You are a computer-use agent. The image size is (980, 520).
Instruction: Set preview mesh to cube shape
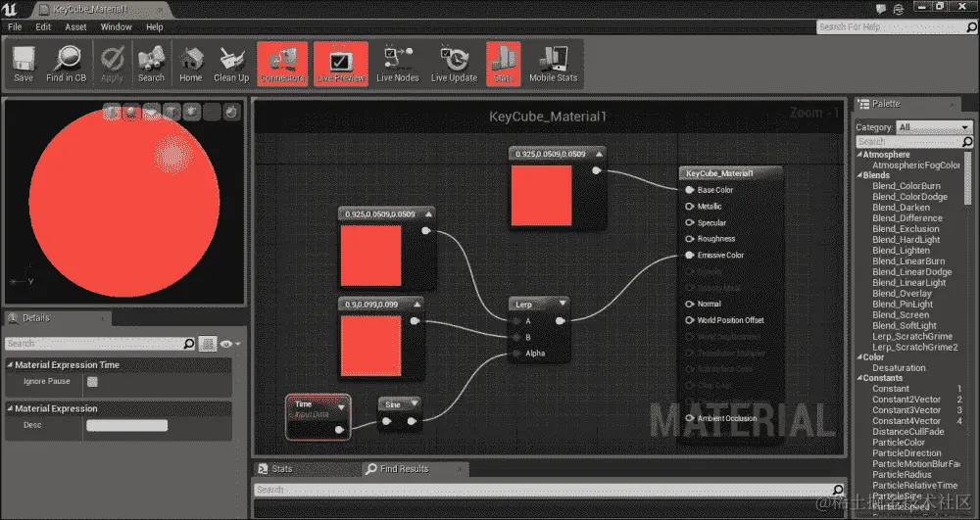tap(171, 113)
